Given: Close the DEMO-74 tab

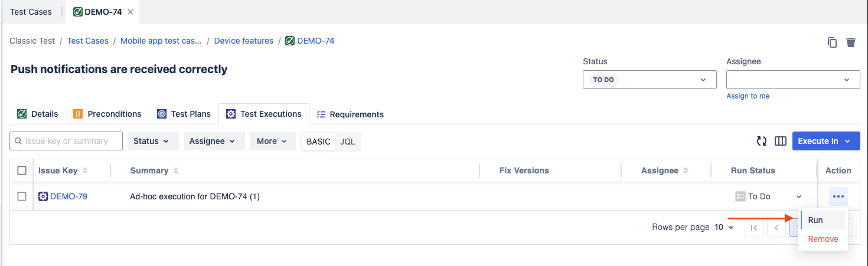Looking at the screenshot, I should 130,12.
